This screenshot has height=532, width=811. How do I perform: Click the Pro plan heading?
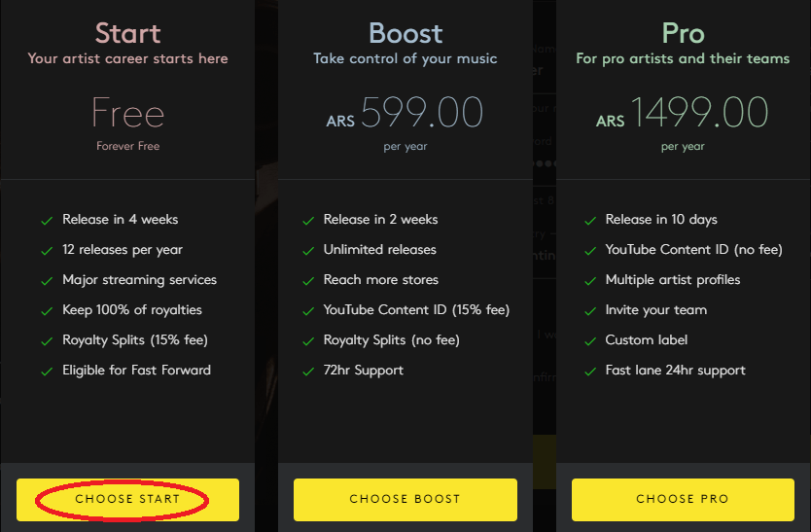point(683,33)
